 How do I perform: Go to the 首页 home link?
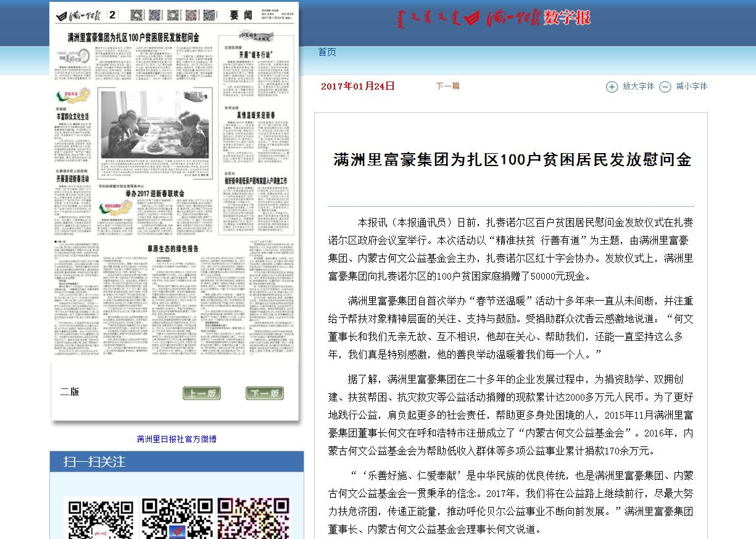click(x=327, y=52)
